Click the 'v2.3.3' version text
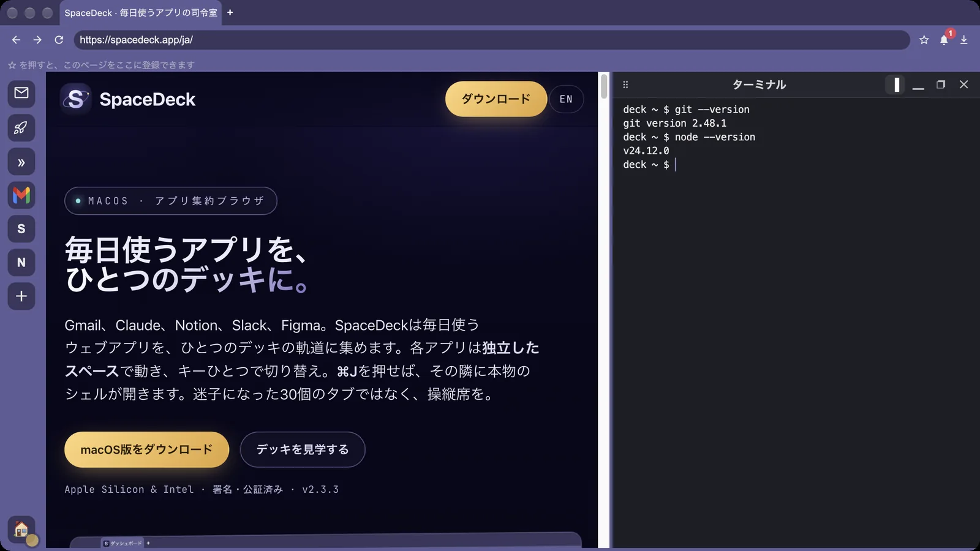Screen dimensions: 980x551 pyautogui.click(x=320, y=489)
